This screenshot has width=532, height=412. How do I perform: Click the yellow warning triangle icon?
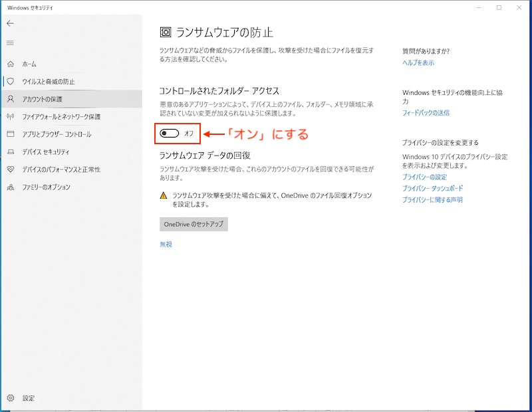(164, 195)
